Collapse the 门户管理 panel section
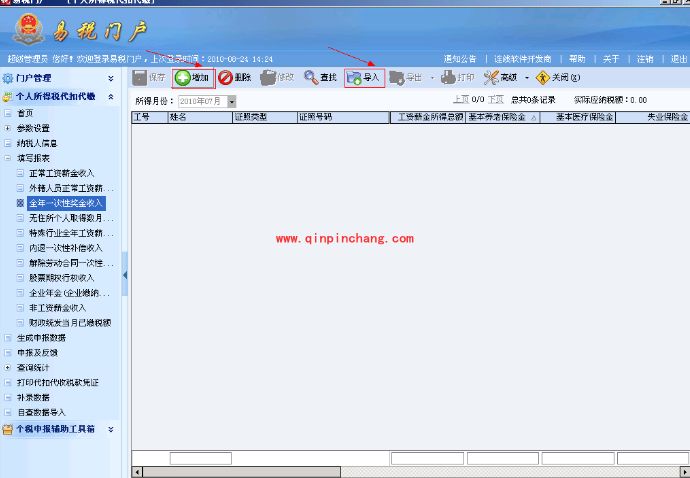Screen dimensions: 690x478 (x=111, y=78)
